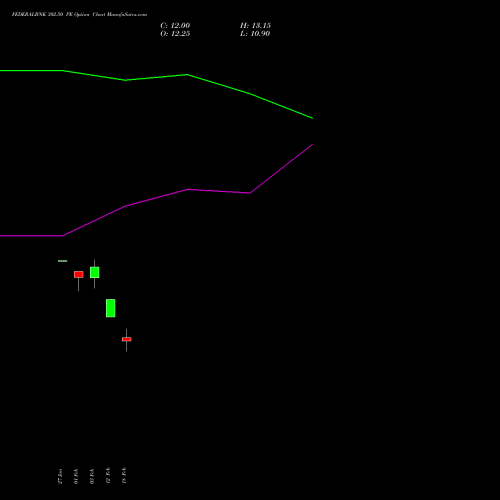The width and height of the screenshot is (500, 500).
Task: Click the 27 Jan date axis label
Action: (x=60, y=476)
